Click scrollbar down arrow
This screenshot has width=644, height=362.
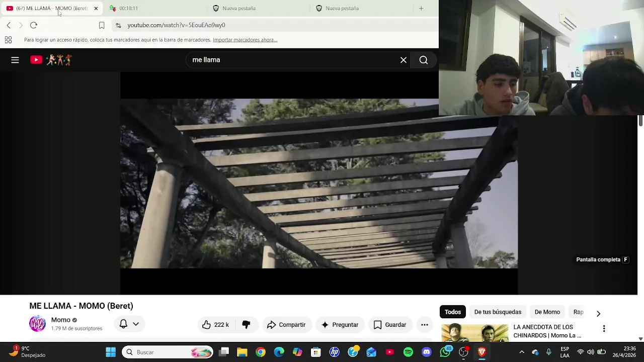(x=640, y=339)
